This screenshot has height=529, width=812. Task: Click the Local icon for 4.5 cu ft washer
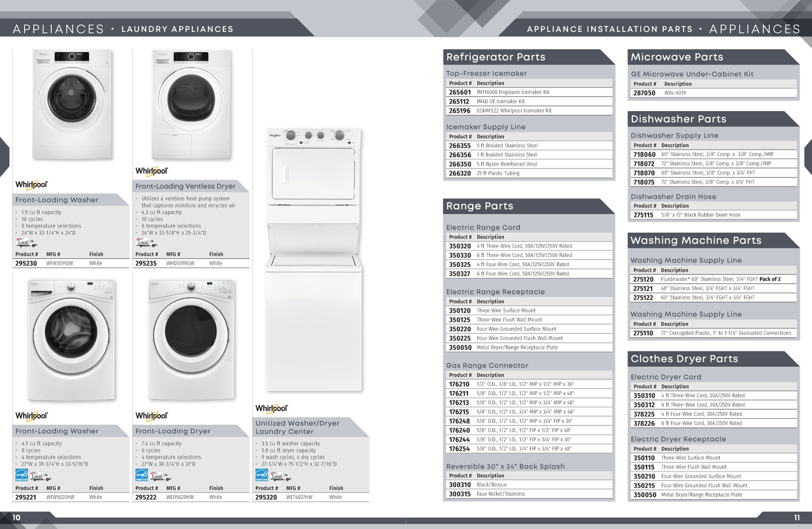pos(40,476)
